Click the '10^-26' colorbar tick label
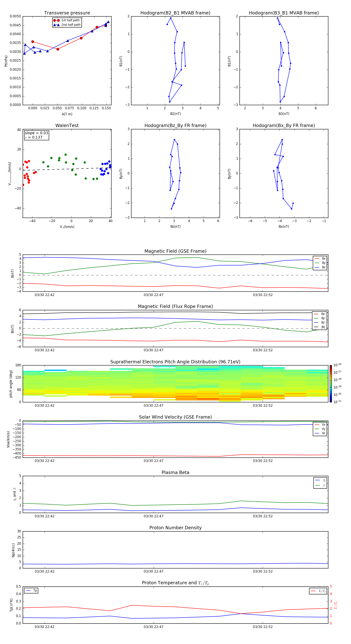 (x=337, y=365)
